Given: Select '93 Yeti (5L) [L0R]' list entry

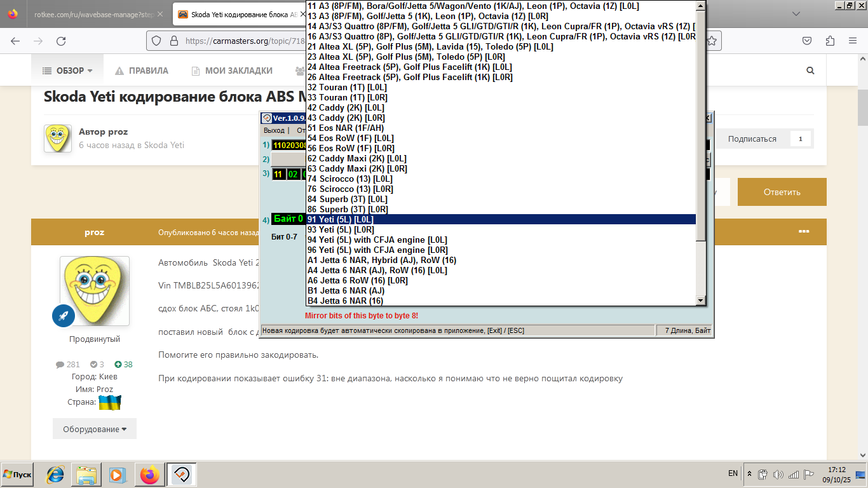Looking at the screenshot, I should point(341,229).
